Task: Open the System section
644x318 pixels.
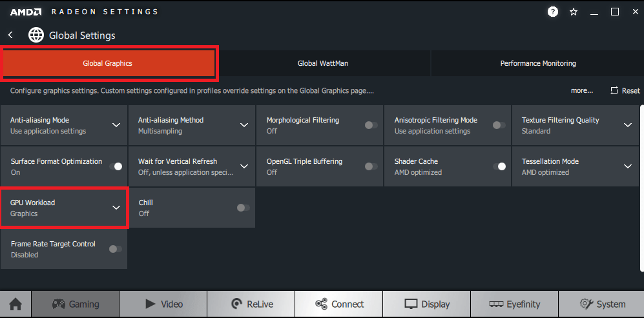Action: tap(602, 304)
